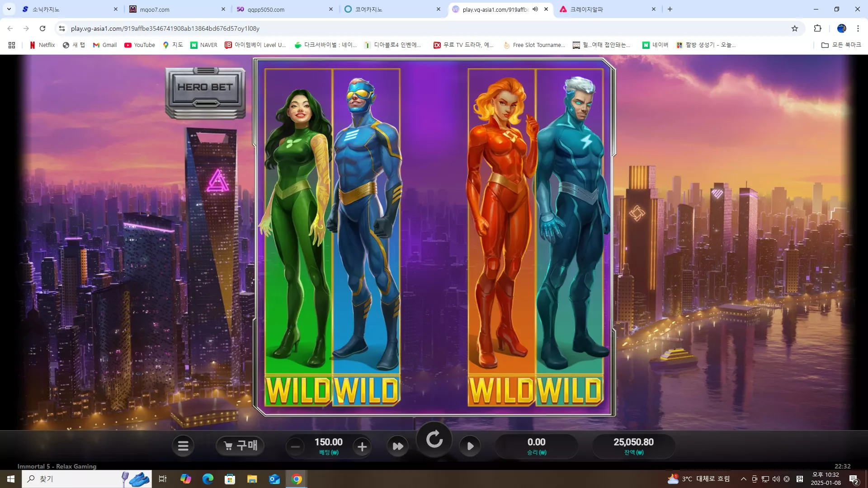Launch Copilot from the taskbar
The height and width of the screenshot is (488, 868).
[x=186, y=479]
